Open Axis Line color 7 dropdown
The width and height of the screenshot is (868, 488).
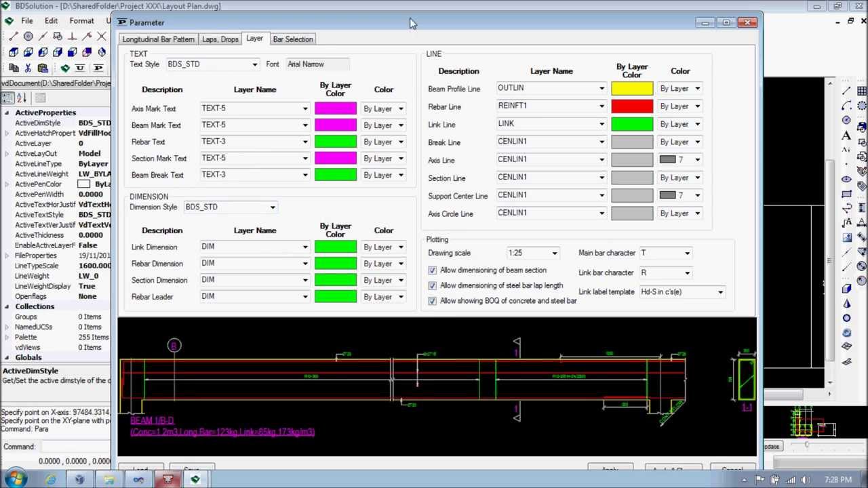tap(697, 160)
